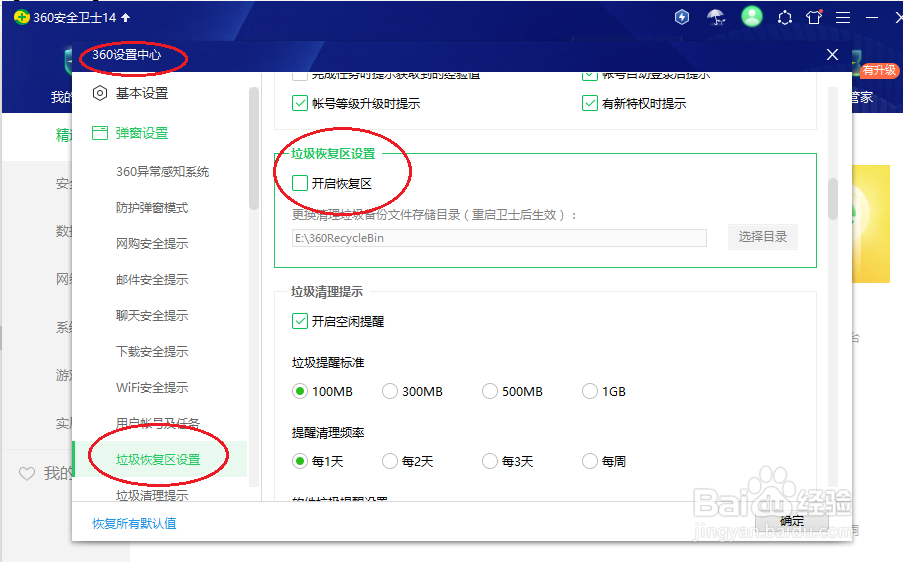
Task: Click the heart icon in main window
Action: (x=27, y=473)
